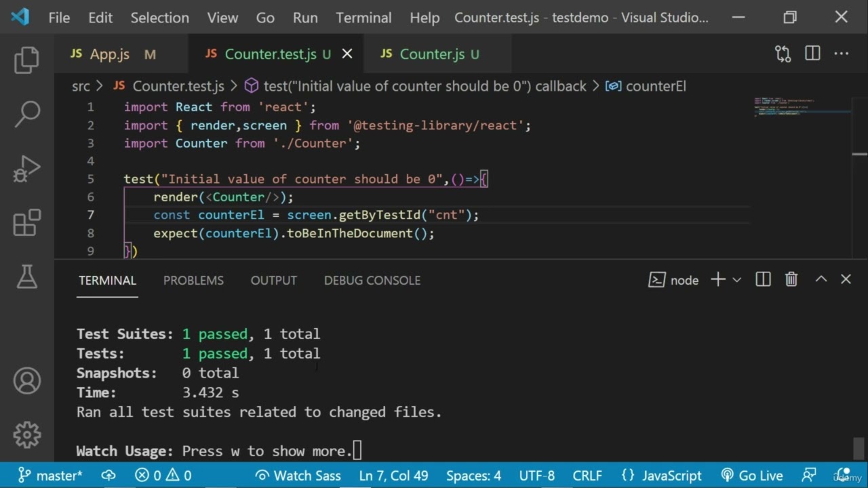This screenshot has height=488, width=868.
Task: Click the terminal vertical scrollbar
Action: [x=859, y=449]
